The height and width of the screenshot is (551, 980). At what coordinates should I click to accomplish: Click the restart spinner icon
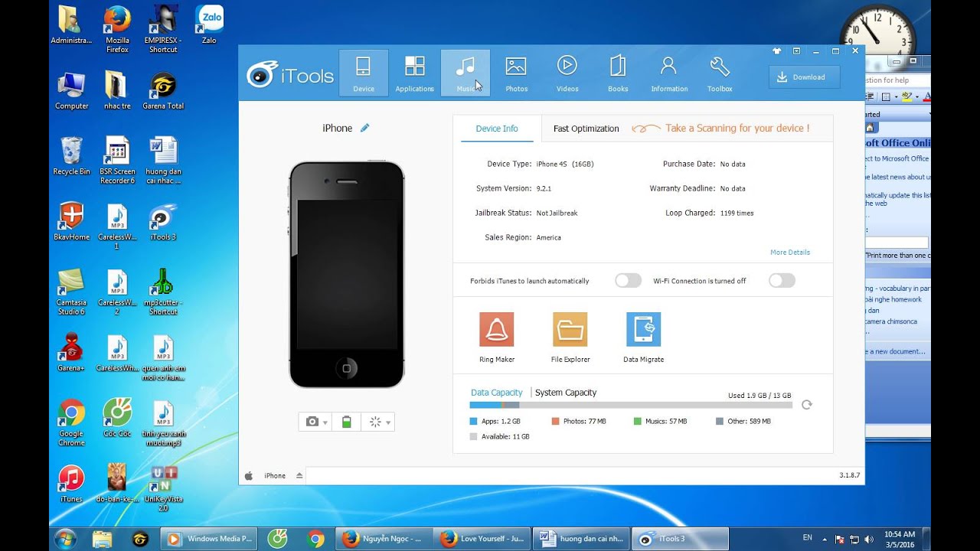(375, 422)
